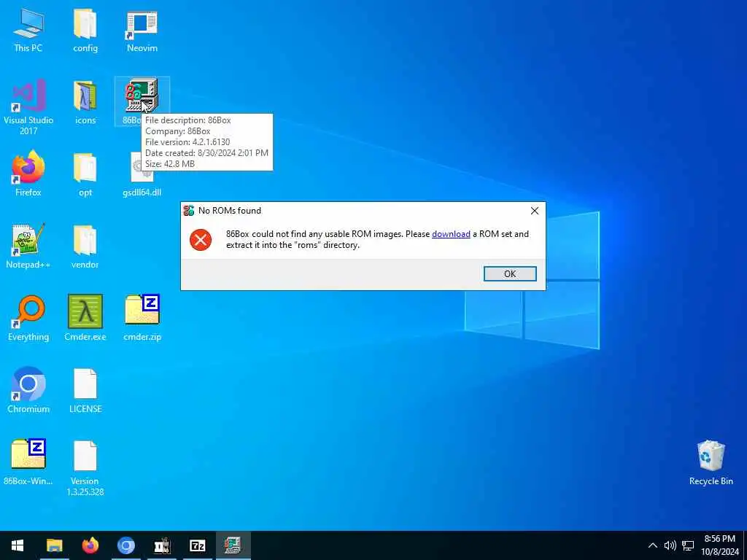Switch to 86Box taskbar button
This screenshot has height=560, width=747.
(233, 545)
